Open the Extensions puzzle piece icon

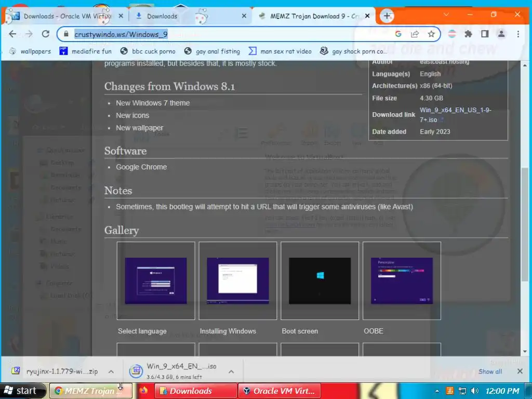click(x=469, y=34)
